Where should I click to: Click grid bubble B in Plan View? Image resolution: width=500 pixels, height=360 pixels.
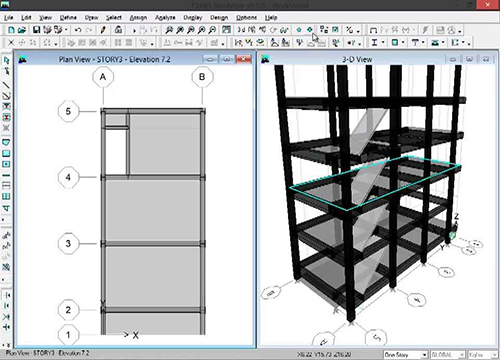[x=202, y=77]
